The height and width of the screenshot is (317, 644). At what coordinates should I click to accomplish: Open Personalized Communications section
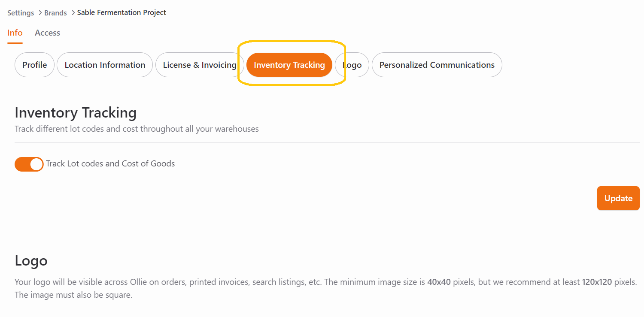click(437, 65)
